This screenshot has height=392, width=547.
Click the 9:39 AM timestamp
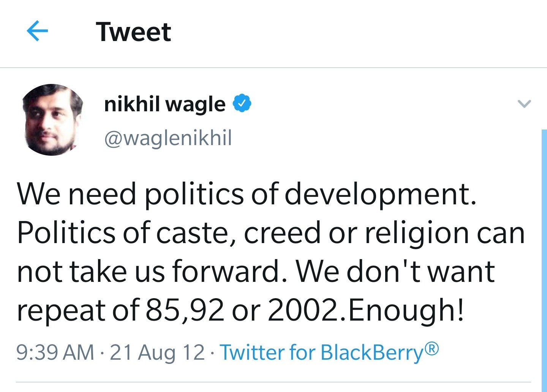[55, 352]
